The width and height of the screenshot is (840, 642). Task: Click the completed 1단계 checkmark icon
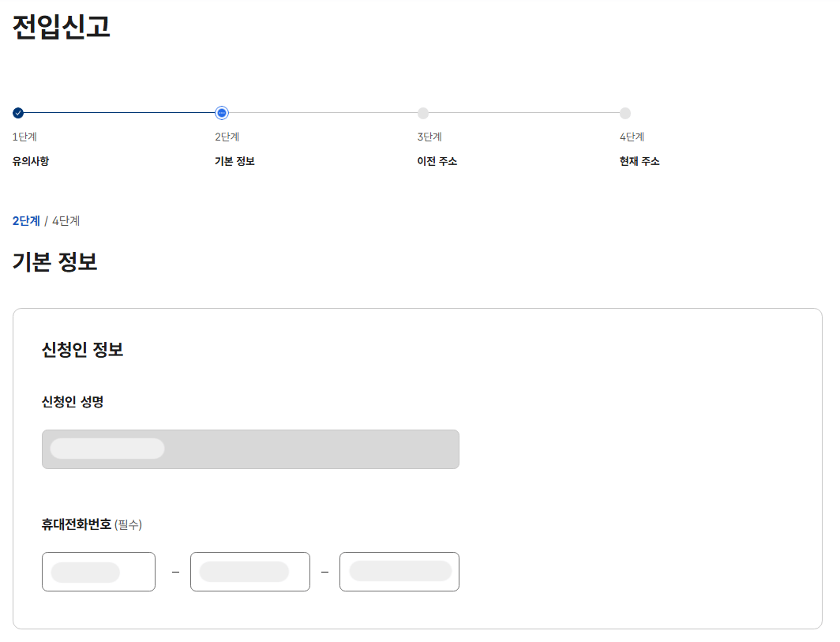[17, 113]
